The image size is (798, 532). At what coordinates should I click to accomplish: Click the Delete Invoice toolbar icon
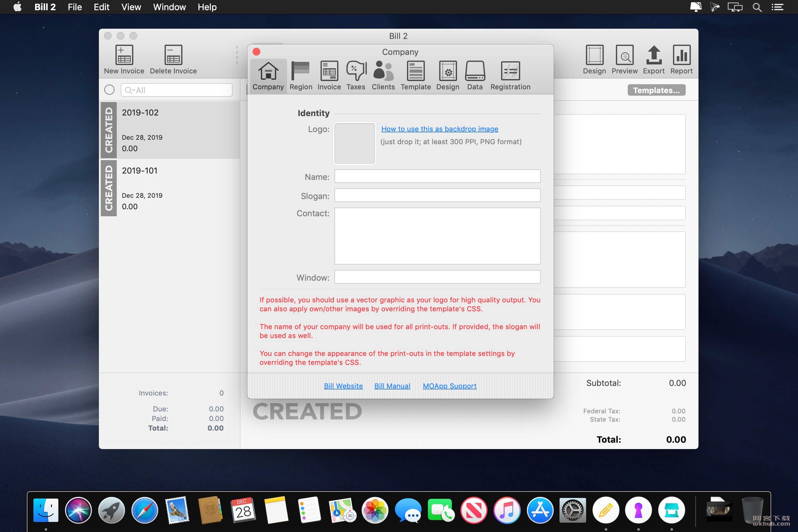tap(174, 60)
